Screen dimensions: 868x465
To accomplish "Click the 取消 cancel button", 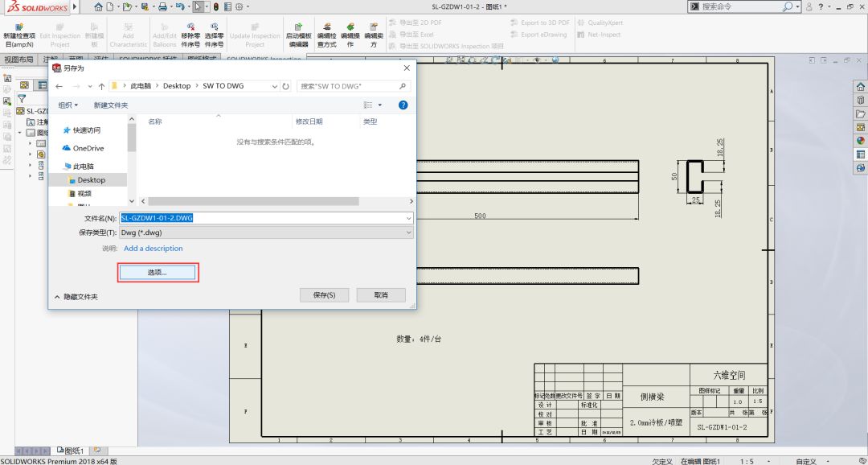I will pyautogui.click(x=381, y=295).
